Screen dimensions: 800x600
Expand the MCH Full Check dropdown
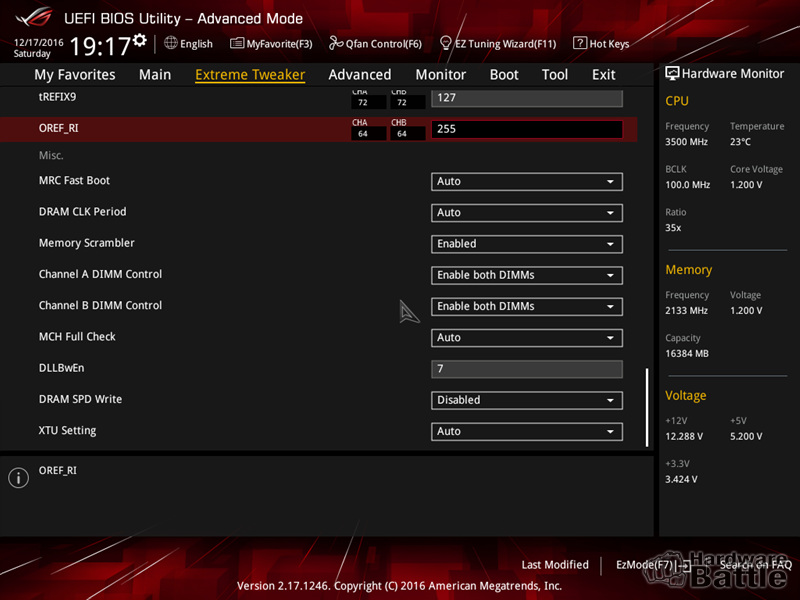527,338
